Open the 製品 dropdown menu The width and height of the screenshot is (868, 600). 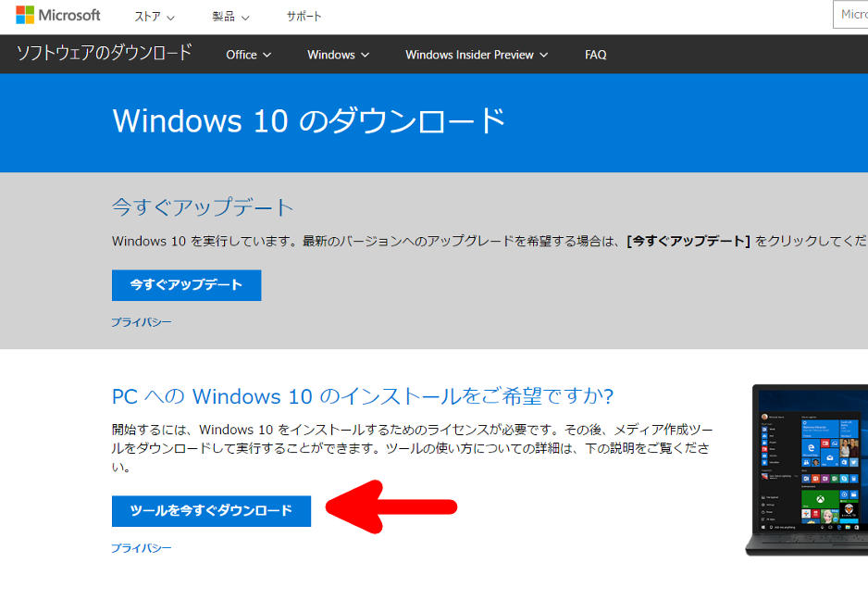point(230,17)
